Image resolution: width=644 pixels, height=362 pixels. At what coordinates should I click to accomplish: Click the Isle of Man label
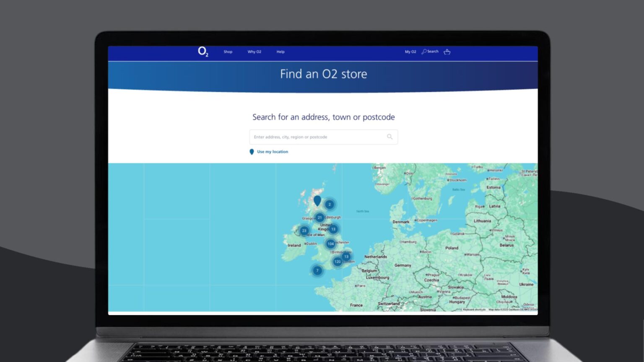pyautogui.click(x=316, y=235)
